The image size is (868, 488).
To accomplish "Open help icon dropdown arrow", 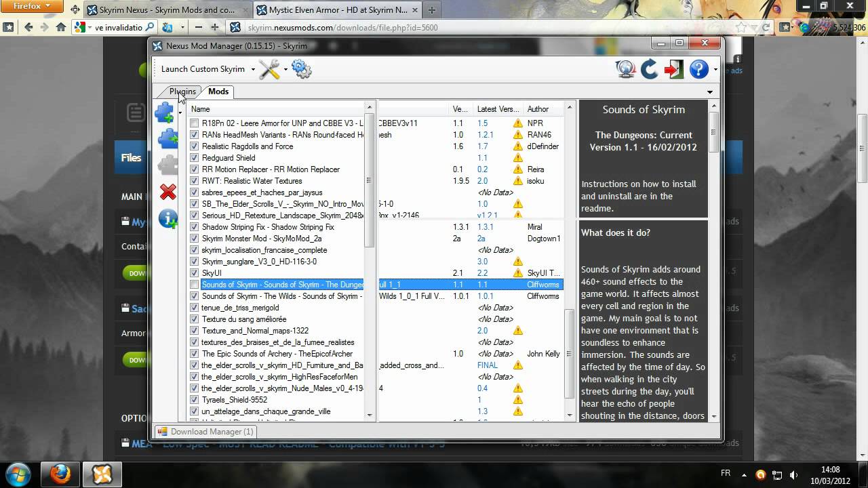I will [715, 69].
